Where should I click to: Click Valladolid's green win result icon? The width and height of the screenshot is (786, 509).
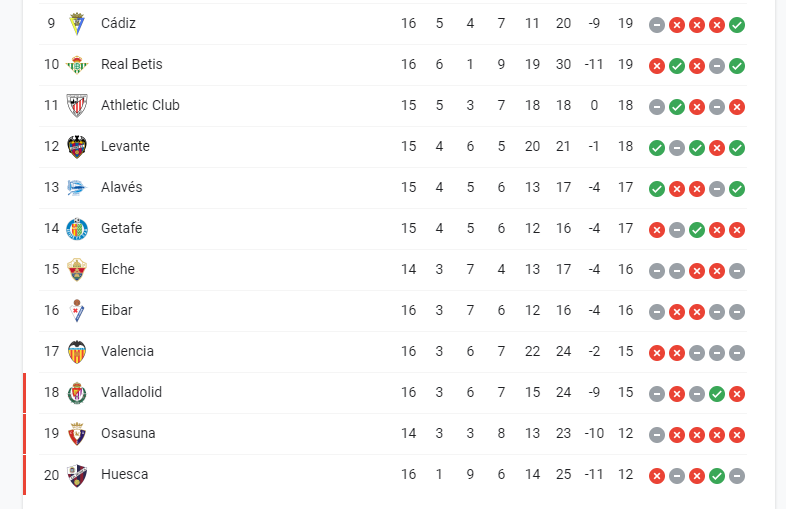tap(717, 394)
